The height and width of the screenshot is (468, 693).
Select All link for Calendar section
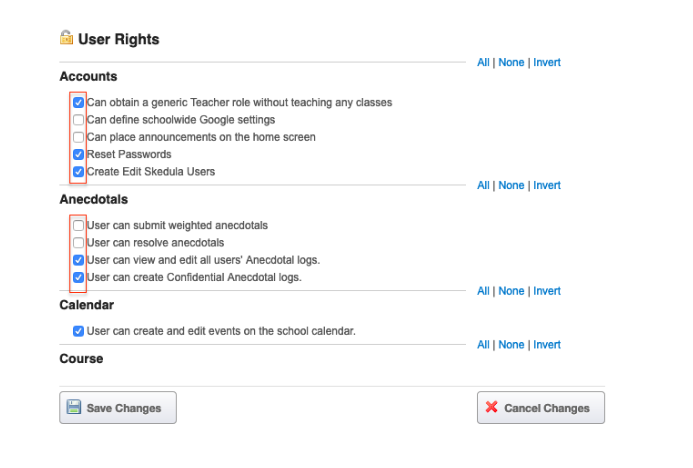483,291
